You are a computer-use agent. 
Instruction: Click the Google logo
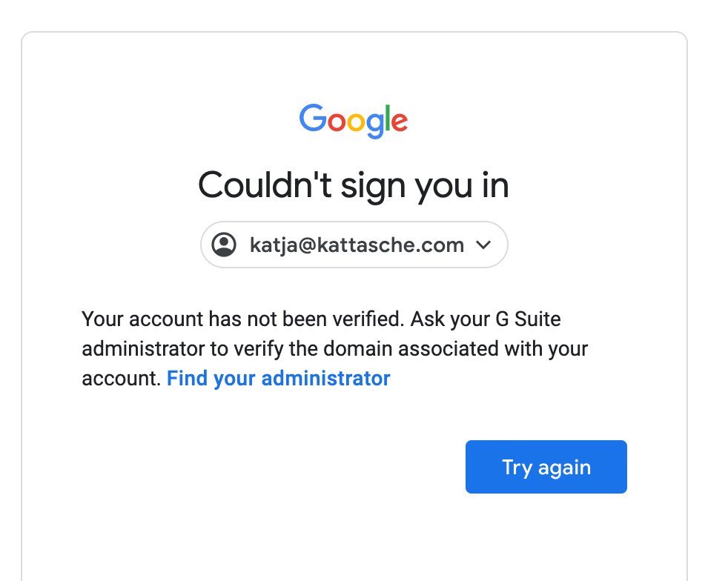coord(354,121)
